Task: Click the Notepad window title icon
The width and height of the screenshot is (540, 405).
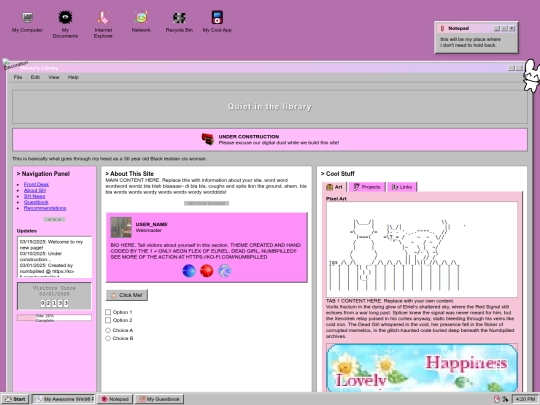Action: coord(443,28)
